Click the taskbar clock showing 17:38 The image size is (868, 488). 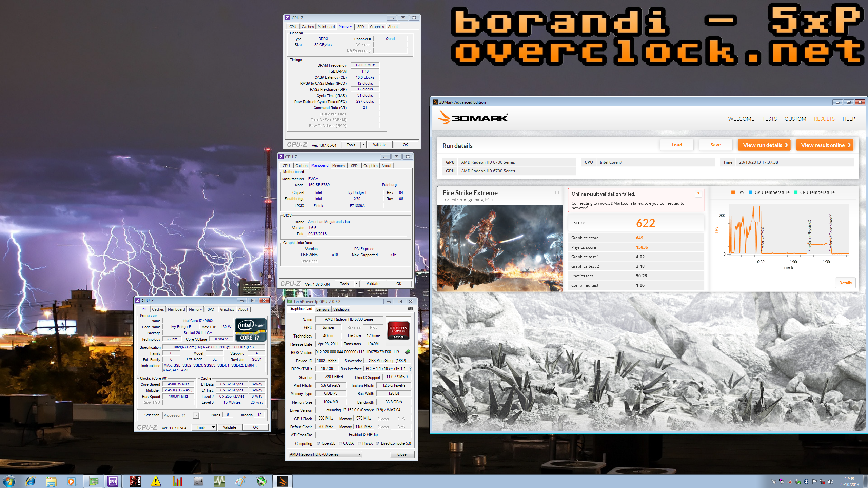849,482
